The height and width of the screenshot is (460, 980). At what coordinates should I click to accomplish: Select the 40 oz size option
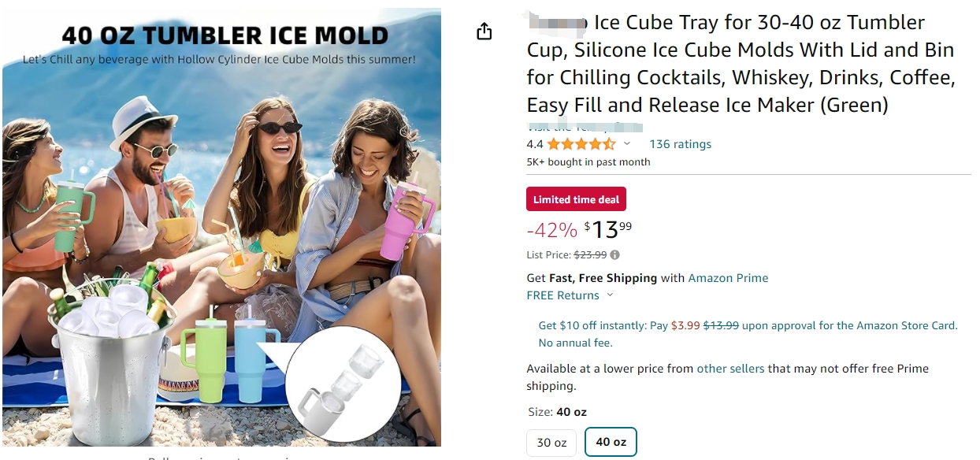coord(611,442)
